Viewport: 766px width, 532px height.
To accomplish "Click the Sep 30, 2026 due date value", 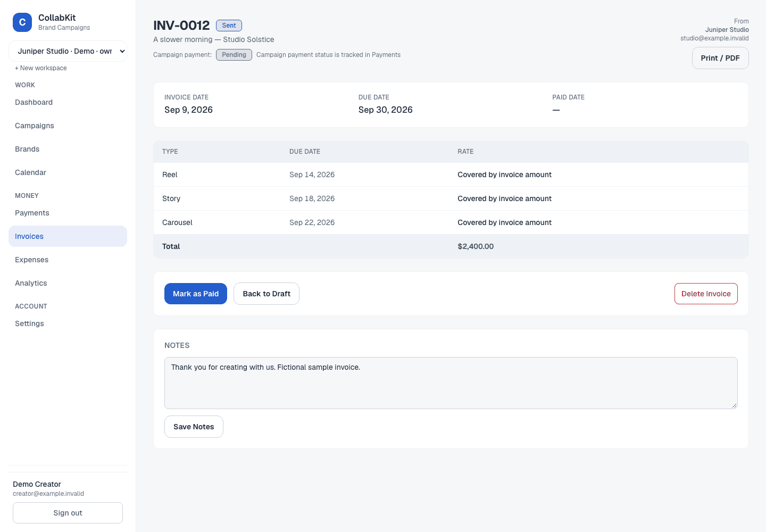I will (x=385, y=110).
